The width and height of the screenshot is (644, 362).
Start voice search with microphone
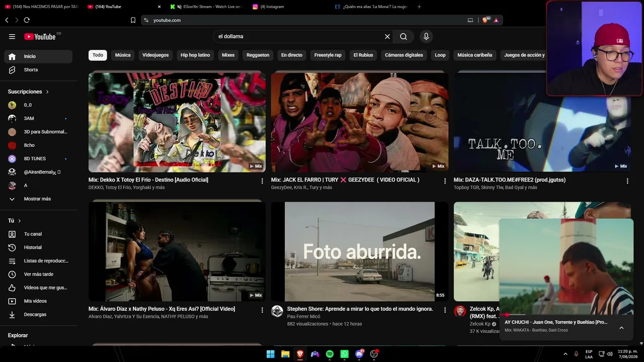[426, 37]
